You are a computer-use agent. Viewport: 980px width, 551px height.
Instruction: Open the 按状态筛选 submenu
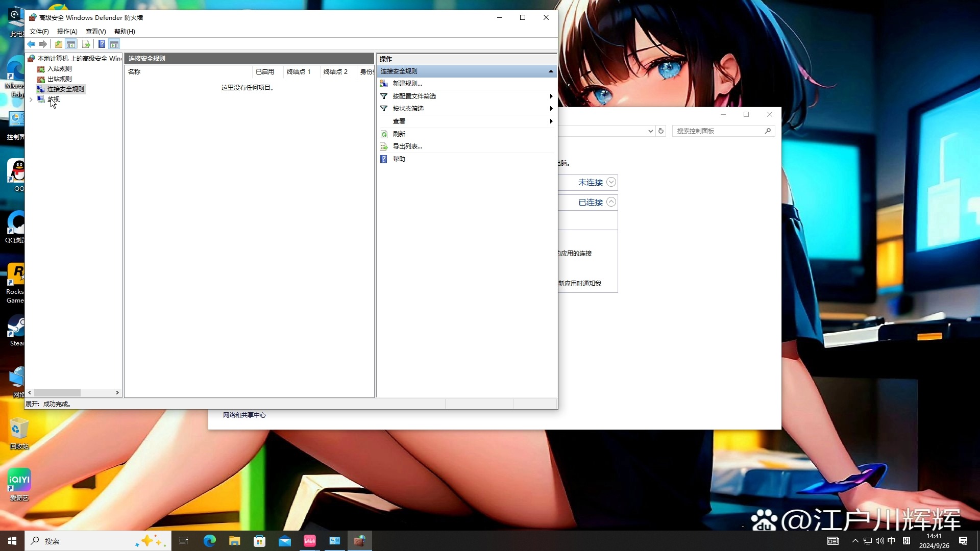[x=408, y=109]
